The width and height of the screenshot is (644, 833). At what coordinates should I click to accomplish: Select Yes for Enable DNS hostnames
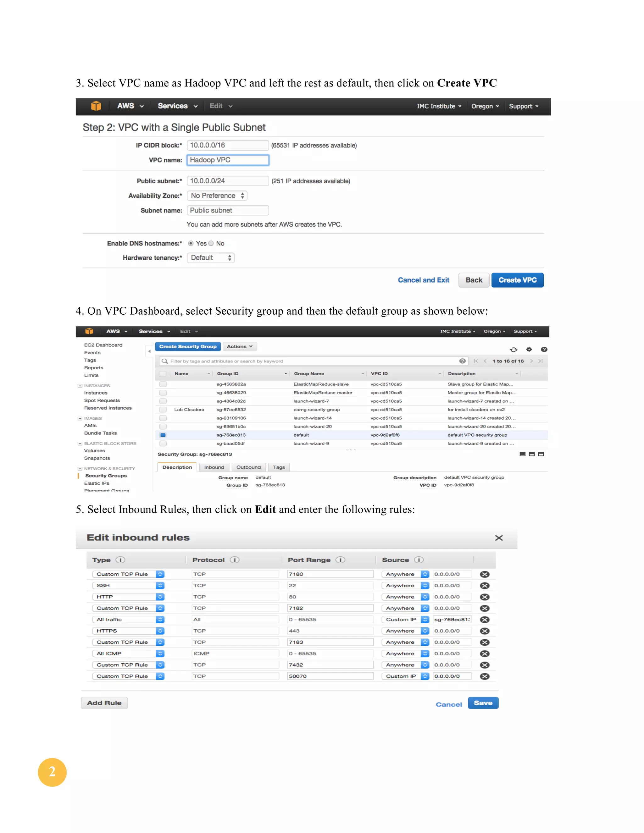tap(191, 243)
